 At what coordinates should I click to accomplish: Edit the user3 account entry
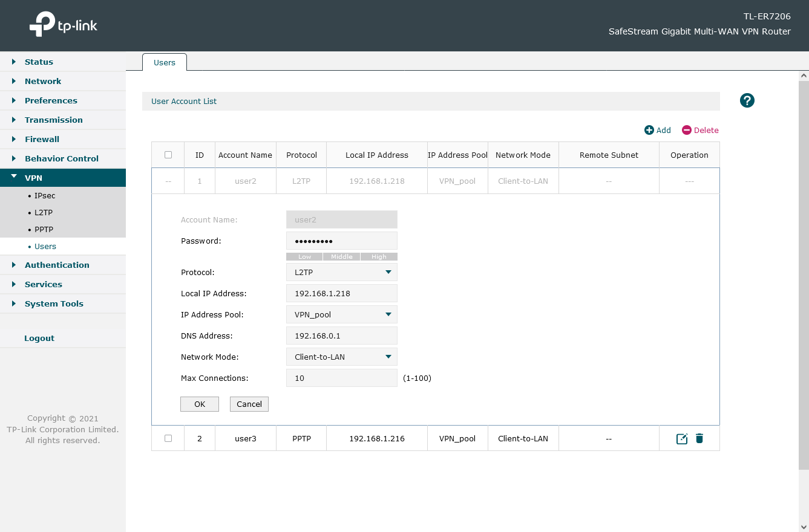[x=682, y=439]
